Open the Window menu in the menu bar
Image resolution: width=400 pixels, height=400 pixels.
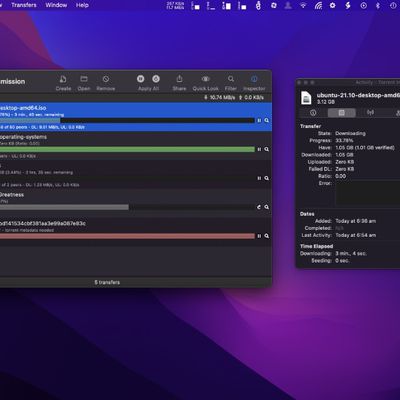tap(56, 5)
